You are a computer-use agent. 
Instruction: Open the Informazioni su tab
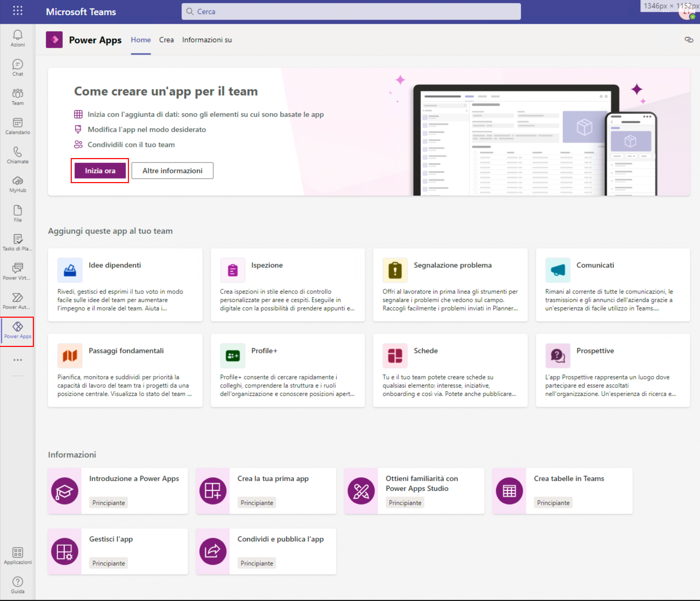tap(207, 40)
